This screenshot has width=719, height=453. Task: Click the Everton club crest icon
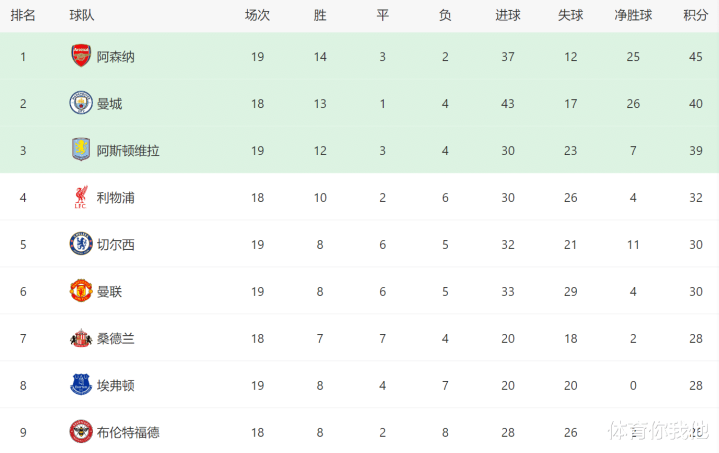[x=81, y=385]
